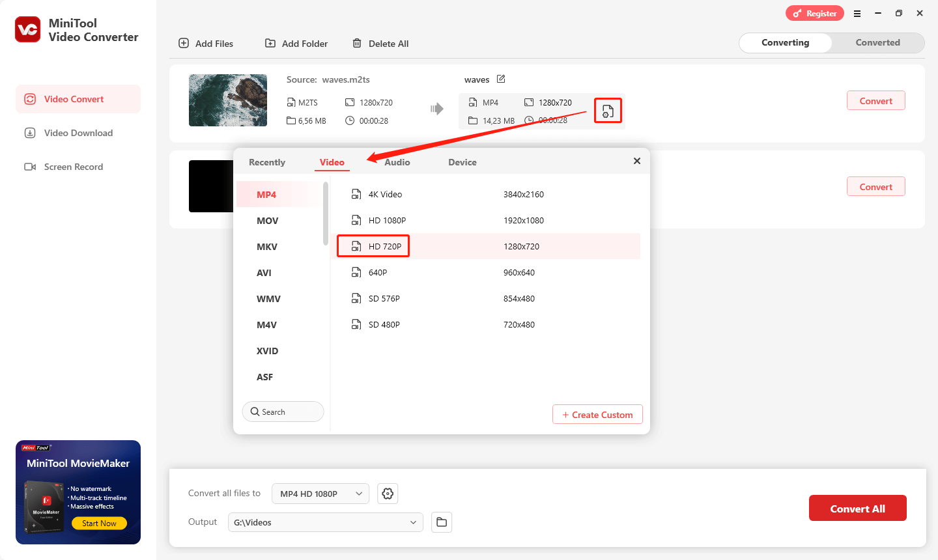
Task: Click the search magnifier icon in format panel
Action: (x=255, y=412)
